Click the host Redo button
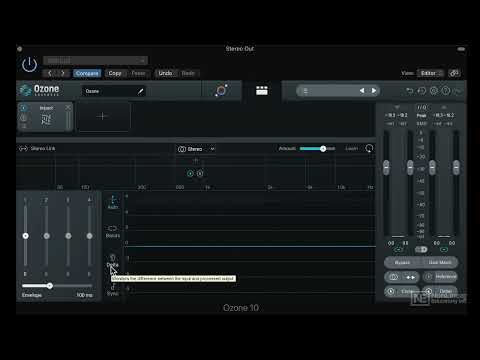Screen dimensions: 480x360 pyautogui.click(x=188, y=73)
